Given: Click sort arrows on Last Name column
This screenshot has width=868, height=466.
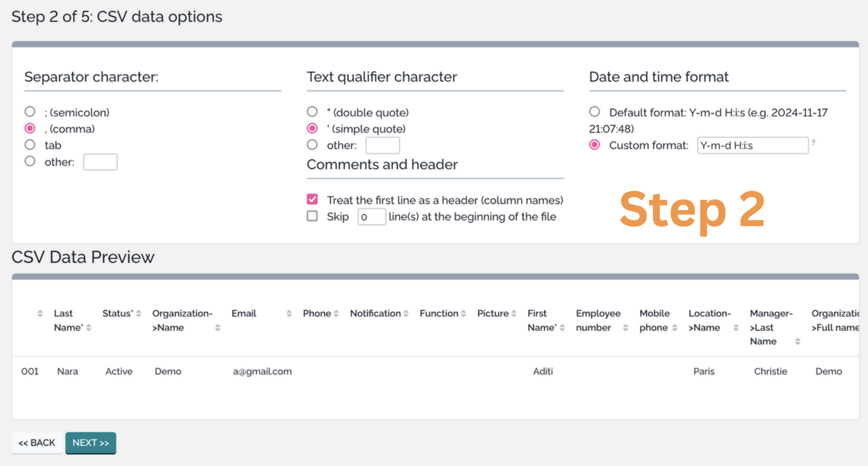Looking at the screenshot, I should point(88,328).
